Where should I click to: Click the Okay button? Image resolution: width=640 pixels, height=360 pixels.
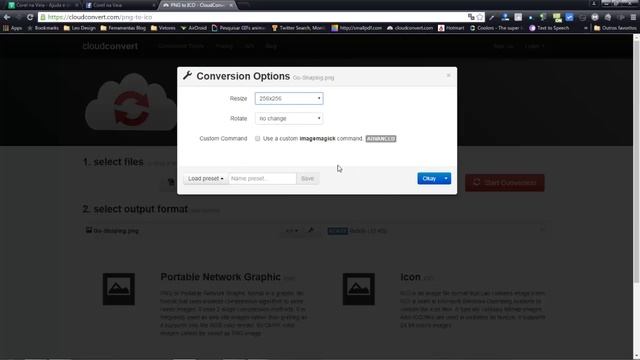pos(429,178)
